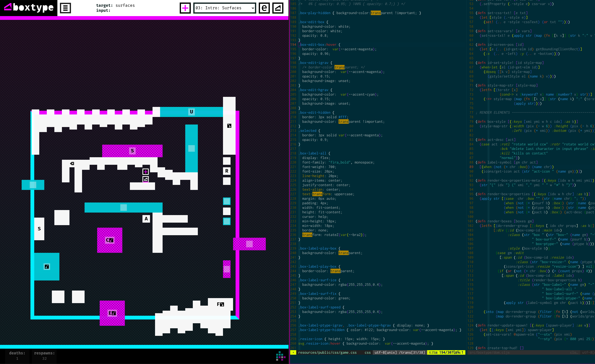Select the magenta box labeled C
The width and height of the screenshot is (595, 364).
click(x=110, y=240)
